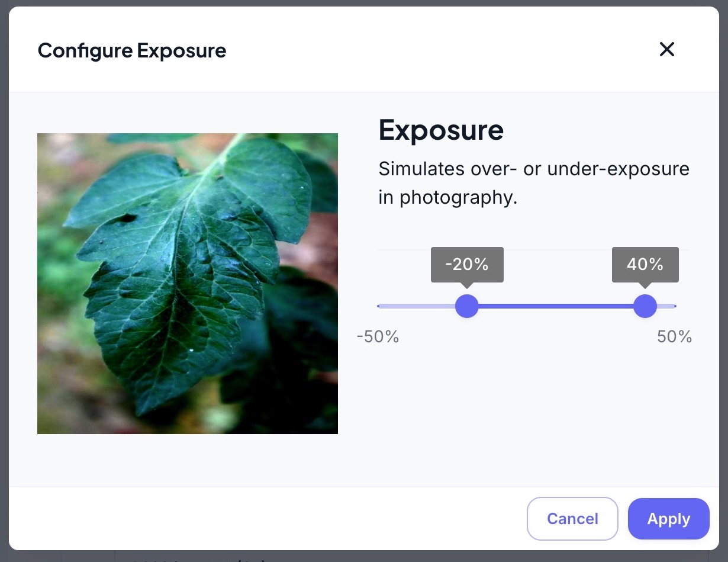The width and height of the screenshot is (728, 562).
Task: Click the -20% tooltip label above slider
Action: coord(467,264)
